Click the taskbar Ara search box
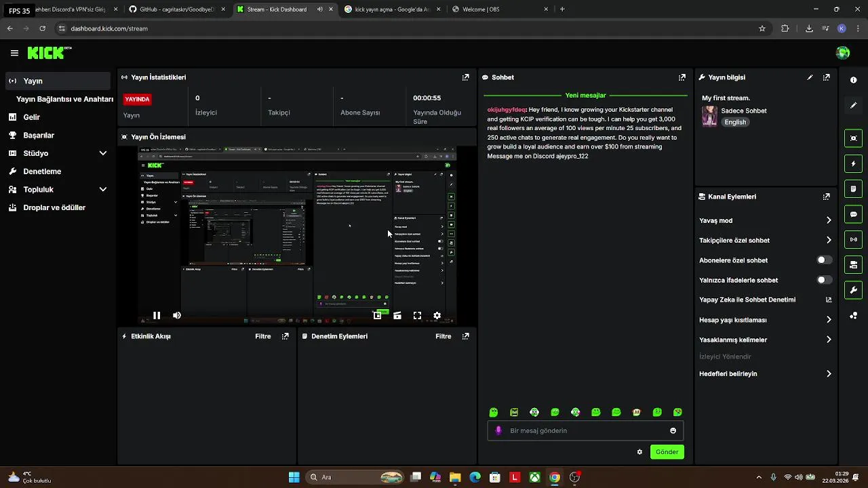Screen dimensions: 868x488 (356, 477)
